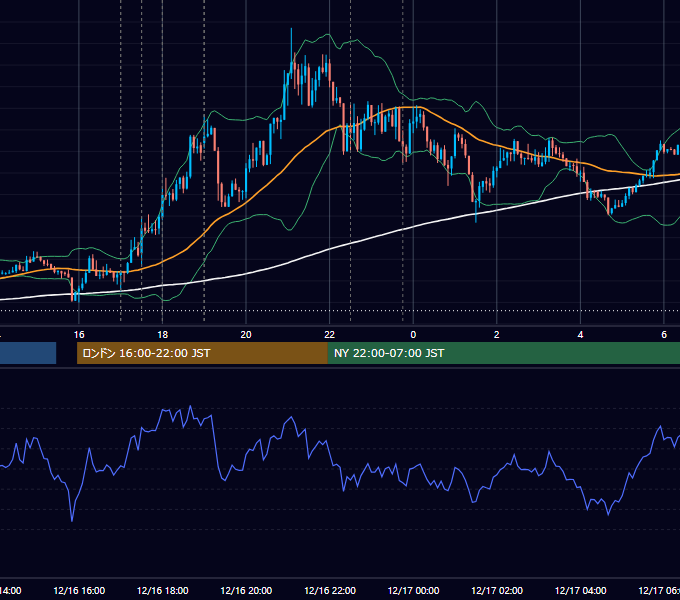Click the 12/17 04:00 date label
Screen dimensions: 680x600
tap(581, 590)
